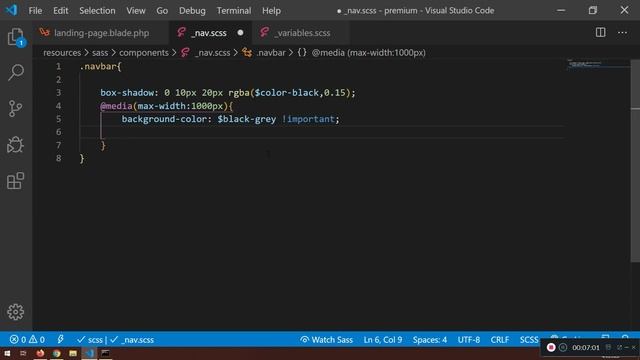
Task: Click the Laravel icon on landing-page.blade.php tab
Action: click(44, 32)
